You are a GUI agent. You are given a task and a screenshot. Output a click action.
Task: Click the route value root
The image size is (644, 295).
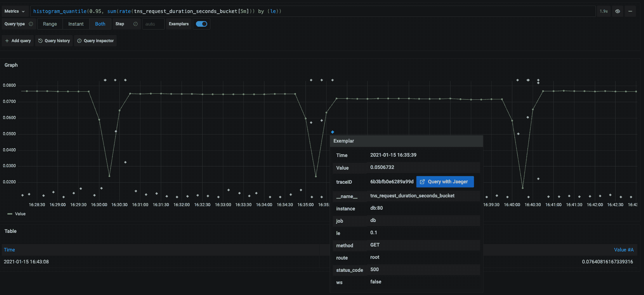(x=375, y=257)
